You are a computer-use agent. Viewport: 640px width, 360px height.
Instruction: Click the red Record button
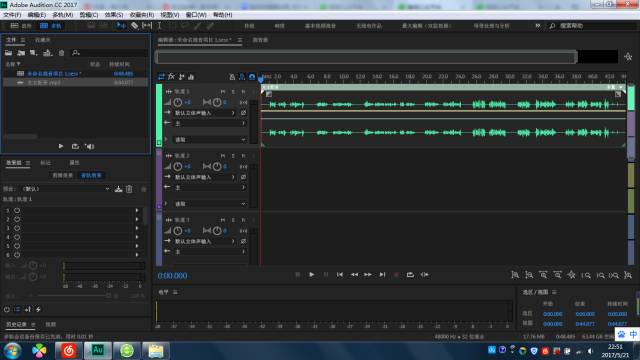[x=396, y=275]
